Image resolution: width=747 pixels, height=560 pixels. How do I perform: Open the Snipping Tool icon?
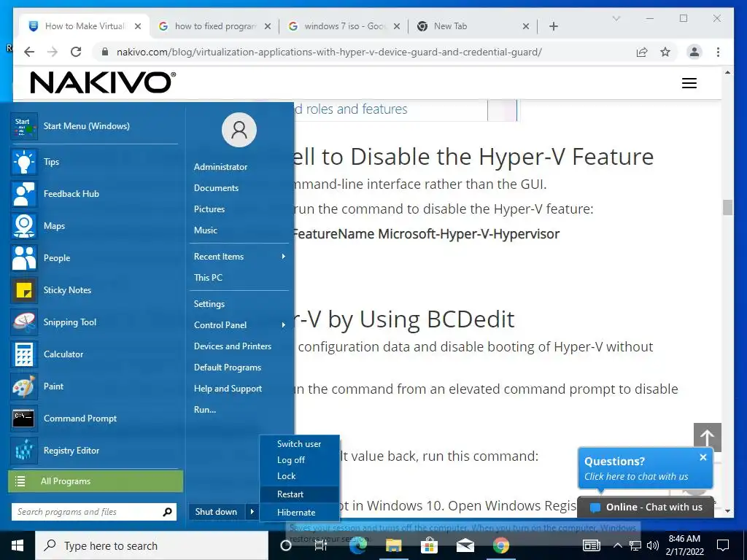(x=24, y=322)
